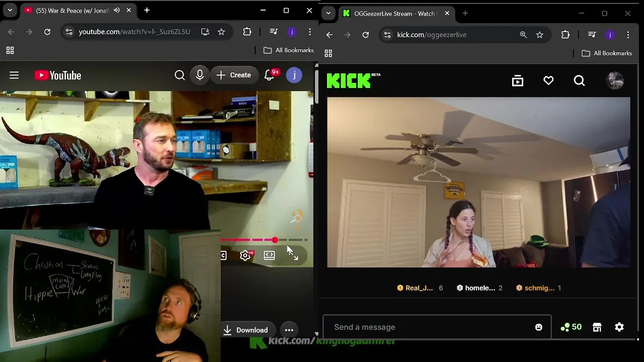
Task: Select gifter homele…
Action: tap(479, 288)
